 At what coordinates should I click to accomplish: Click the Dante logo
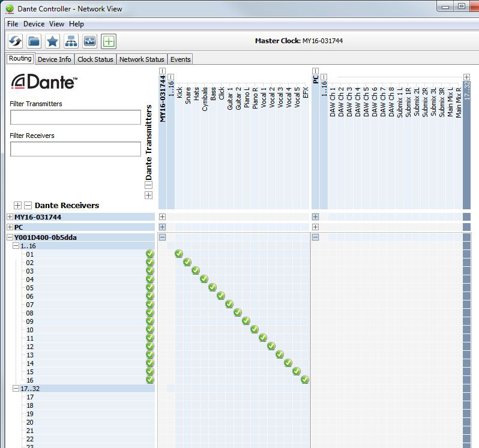[x=44, y=82]
